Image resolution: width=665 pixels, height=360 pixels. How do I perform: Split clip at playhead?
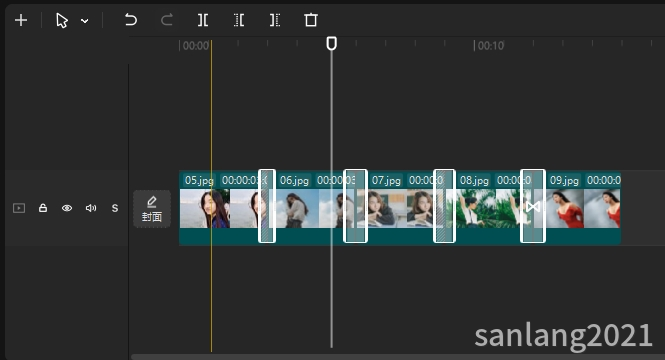pyautogui.click(x=203, y=20)
